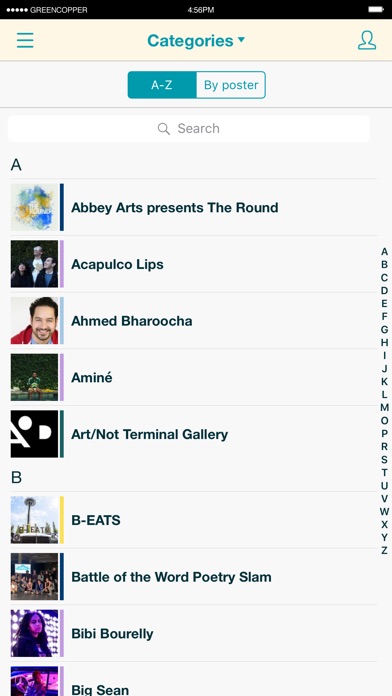Open the Acapulco Lips band photo
This screenshot has height=696, width=392.
pyautogui.click(x=35, y=264)
